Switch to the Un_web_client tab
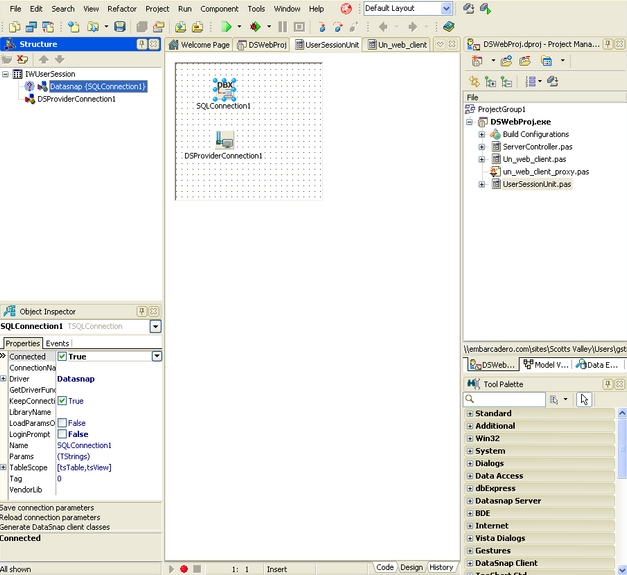This screenshot has height=575, width=627. [x=397, y=45]
